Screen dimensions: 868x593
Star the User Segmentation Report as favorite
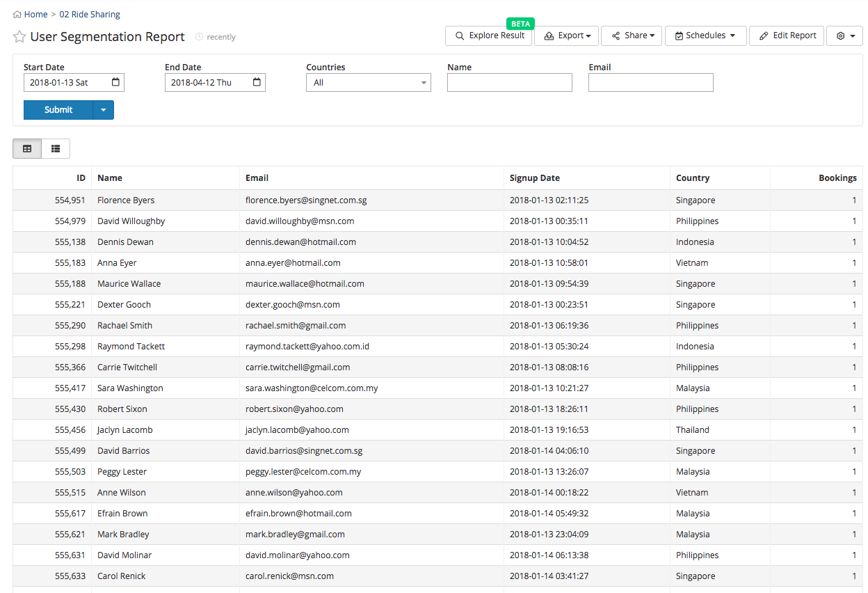coord(19,37)
